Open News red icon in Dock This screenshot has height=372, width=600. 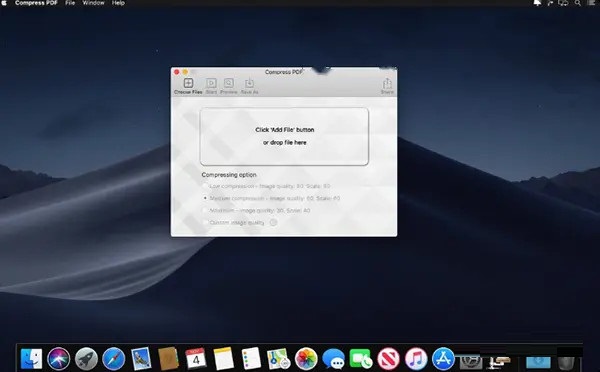click(x=388, y=359)
